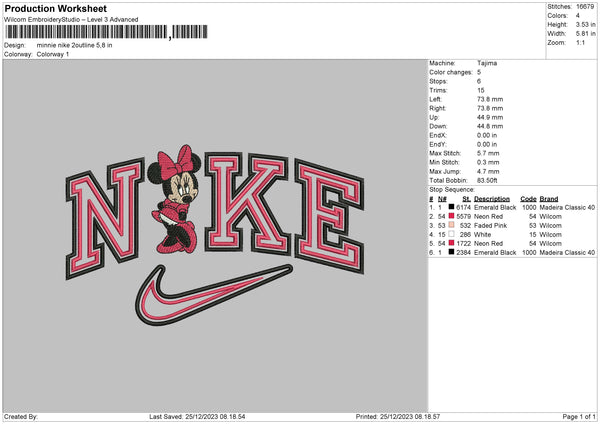Click the black swatch for stop 6174

[x=451, y=207]
